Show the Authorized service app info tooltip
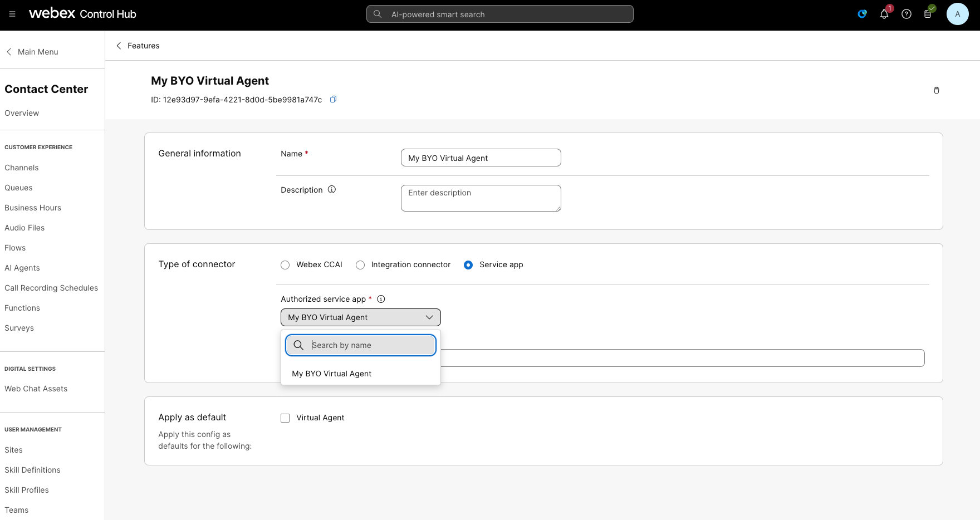Image resolution: width=980 pixels, height=520 pixels. [x=381, y=299]
